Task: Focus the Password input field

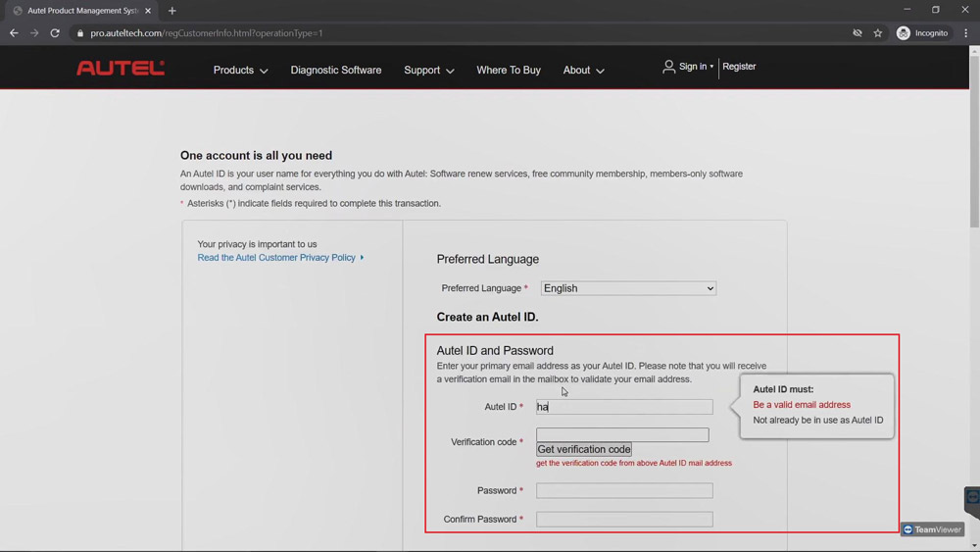Action: click(x=623, y=491)
